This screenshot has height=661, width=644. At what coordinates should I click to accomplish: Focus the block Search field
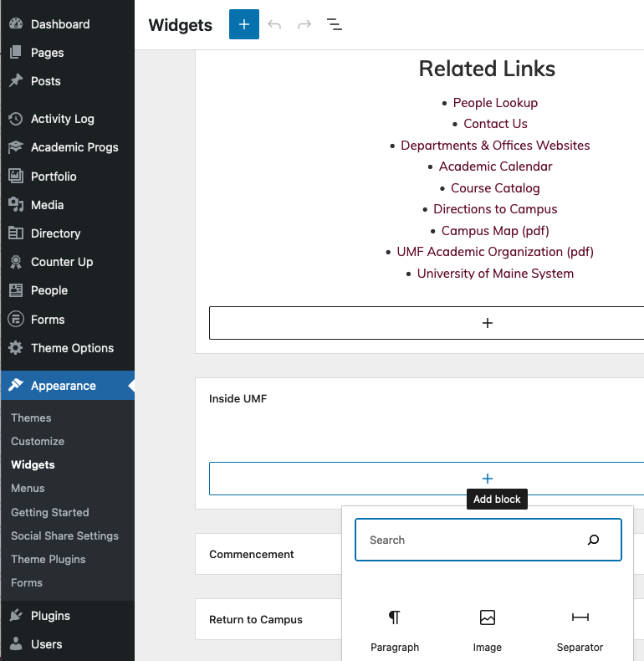pyautogui.click(x=488, y=540)
